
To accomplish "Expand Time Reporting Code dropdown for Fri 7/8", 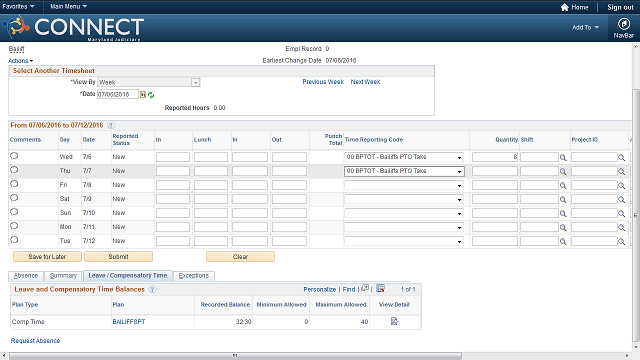I will tap(404, 185).
